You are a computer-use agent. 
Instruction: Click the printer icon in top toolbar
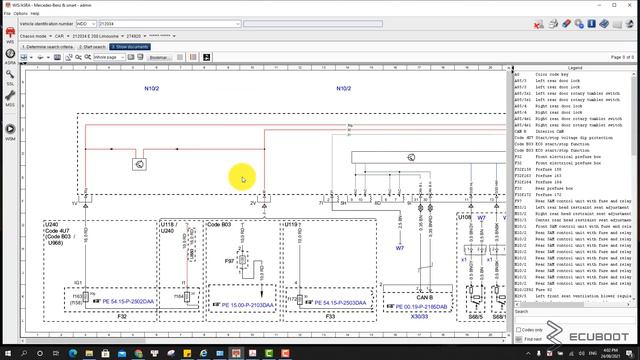(x=553, y=24)
